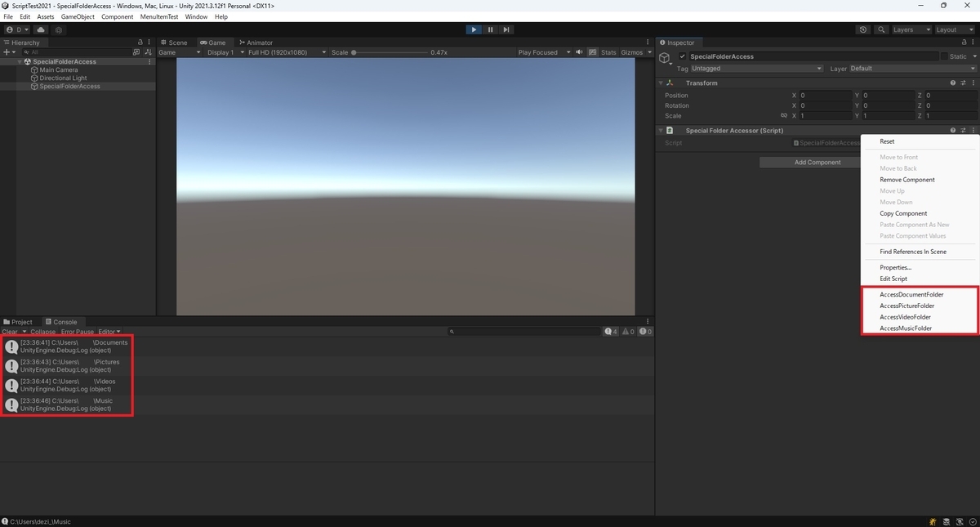980x527 pixels.
Task: Toggle the SpecialFolderAccess active checkbox
Action: (683, 56)
